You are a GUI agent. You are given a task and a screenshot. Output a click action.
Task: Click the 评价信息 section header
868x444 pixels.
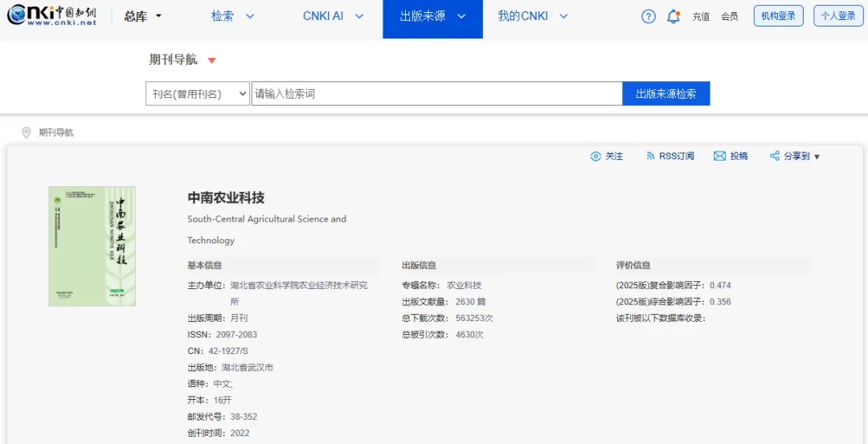click(633, 266)
